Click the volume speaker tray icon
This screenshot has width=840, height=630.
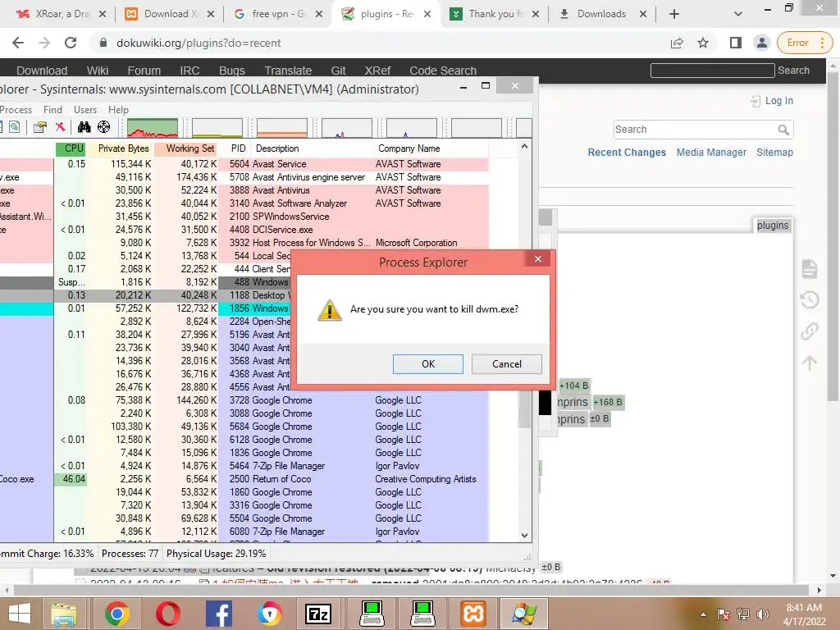[762, 614]
